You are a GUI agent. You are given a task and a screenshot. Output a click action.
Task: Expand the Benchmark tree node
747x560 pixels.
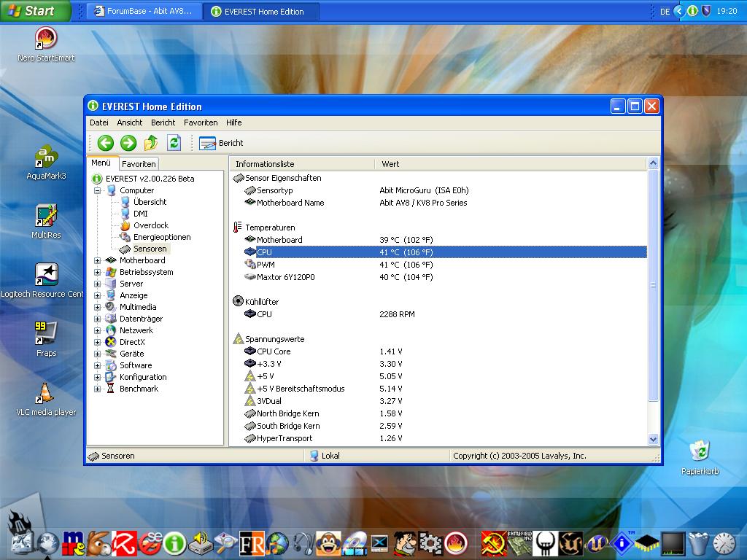click(x=97, y=389)
